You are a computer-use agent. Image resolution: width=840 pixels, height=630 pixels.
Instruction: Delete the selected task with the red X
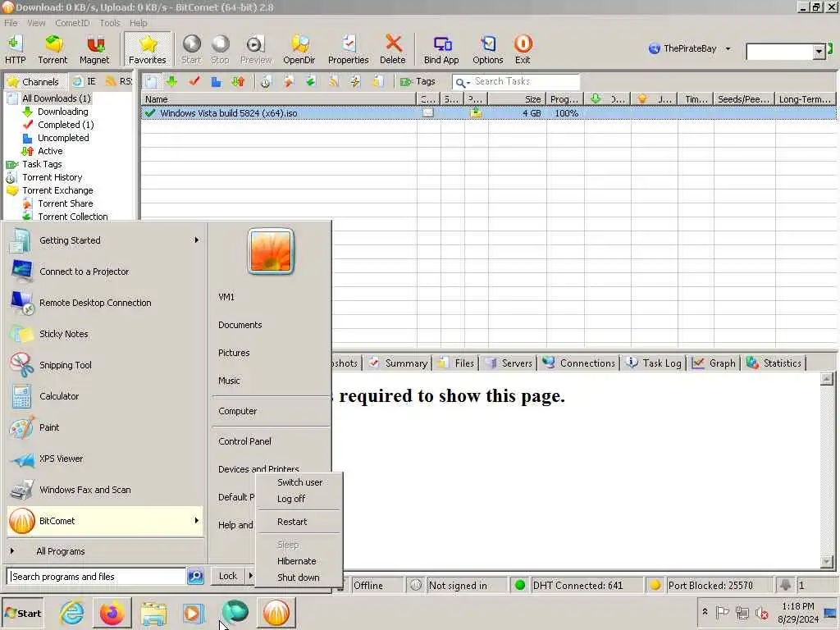[393, 49]
